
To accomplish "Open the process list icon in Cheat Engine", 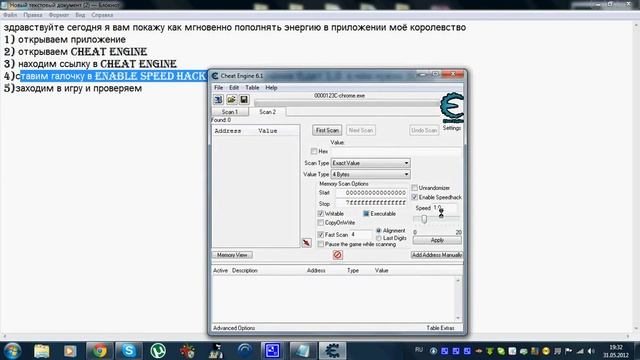I will point(218,100).
